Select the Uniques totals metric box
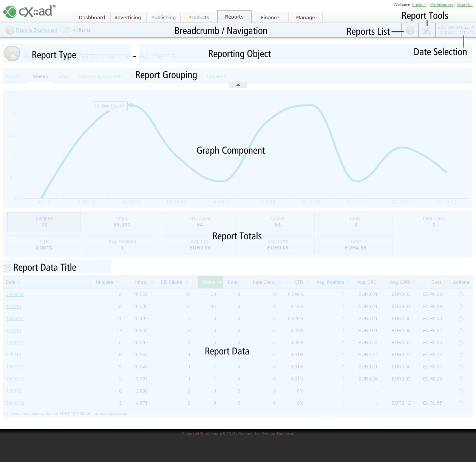The width and height of the screenshot is (476, 462). pos(44,222)
